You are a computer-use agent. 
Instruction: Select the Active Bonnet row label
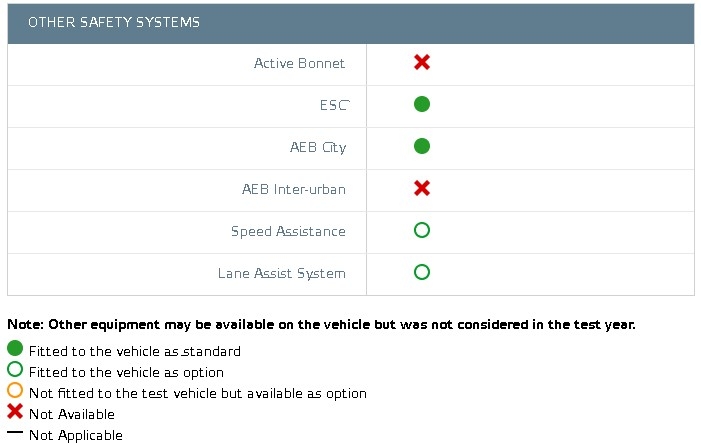(x=299, y=63)
